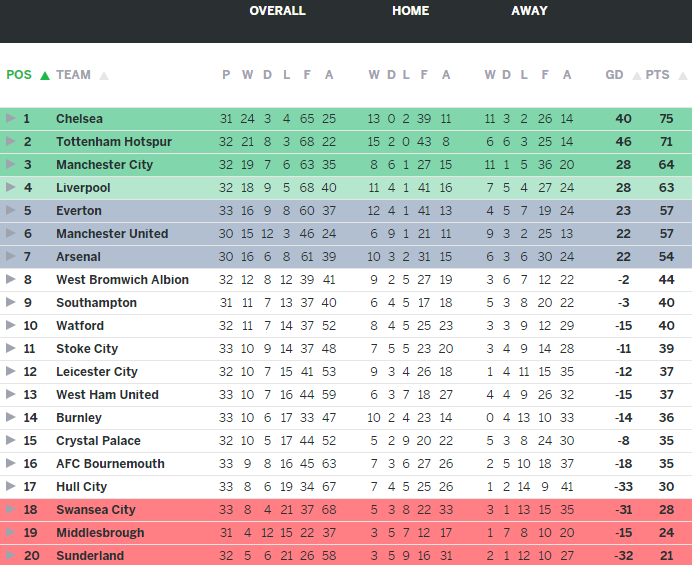Expand the Burnley row arrow
Screen dimensions: 692x565
pos(10,418)
